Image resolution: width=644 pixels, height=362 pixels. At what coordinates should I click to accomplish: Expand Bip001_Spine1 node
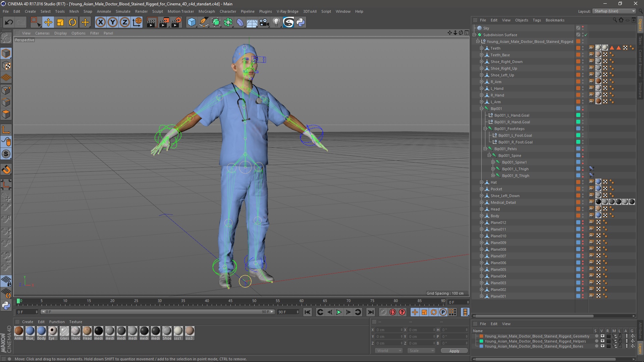pos(493,162)
